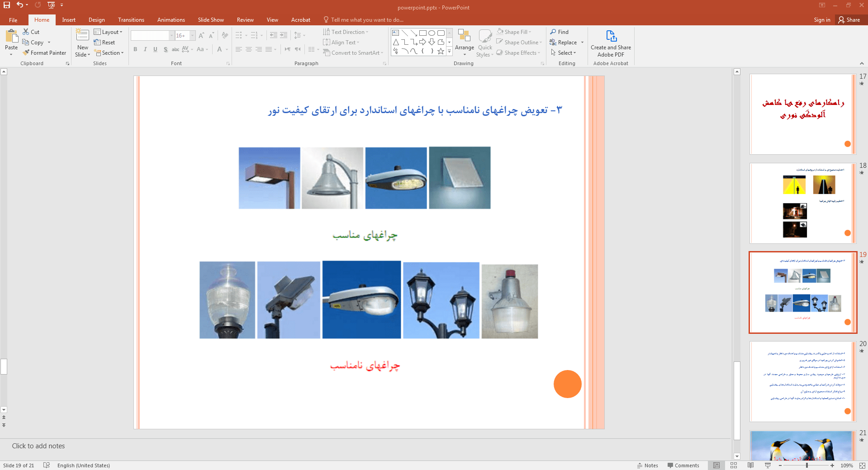
Task: Open the Select dropdown in Editing
Action: (x=563, y=53)
